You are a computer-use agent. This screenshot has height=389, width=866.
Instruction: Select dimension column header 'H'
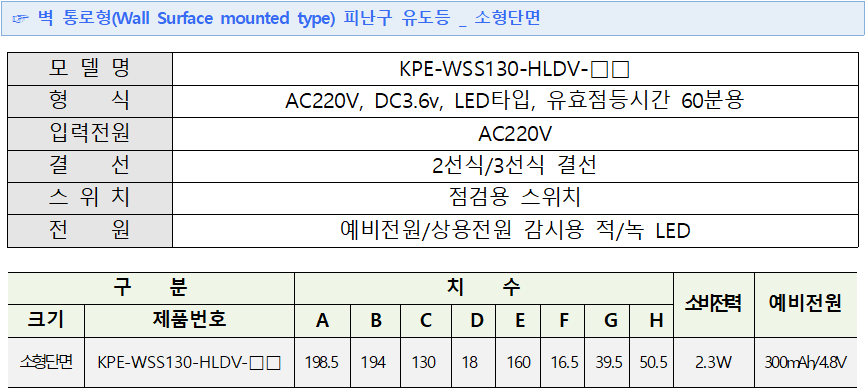[x=656, y=320]
